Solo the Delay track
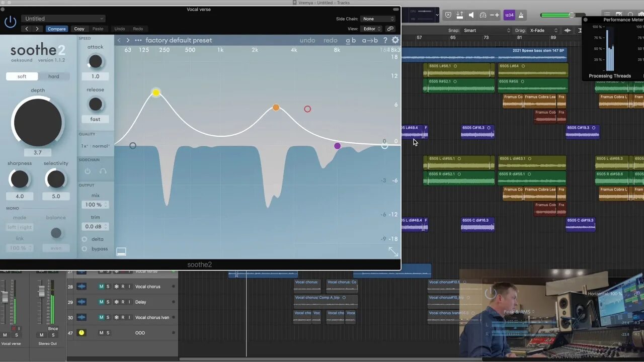 coord(108,302)
